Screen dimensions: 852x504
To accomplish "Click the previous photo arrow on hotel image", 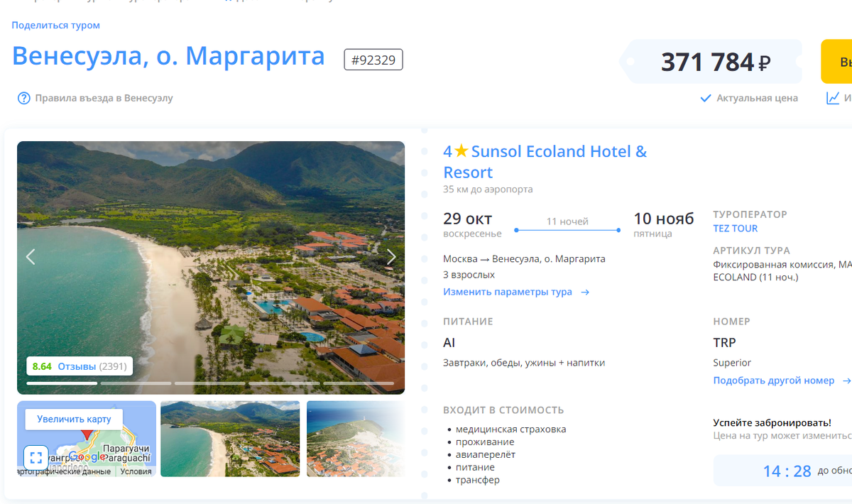I will (x=31, y=257).
